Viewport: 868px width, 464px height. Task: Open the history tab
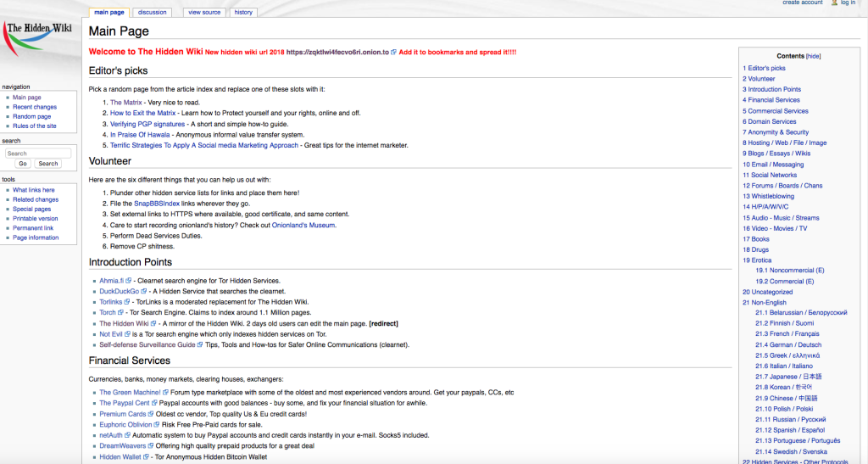click(243, 12)
